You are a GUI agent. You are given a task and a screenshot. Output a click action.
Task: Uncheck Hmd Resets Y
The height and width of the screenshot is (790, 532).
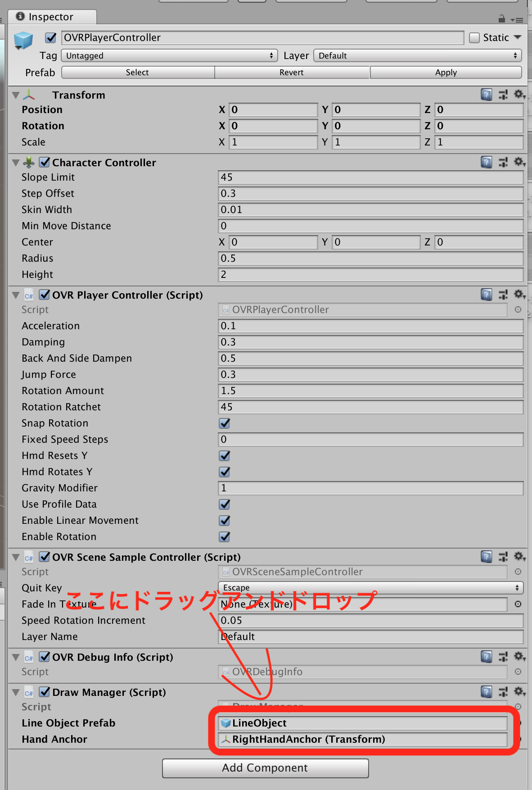point(225,455)
